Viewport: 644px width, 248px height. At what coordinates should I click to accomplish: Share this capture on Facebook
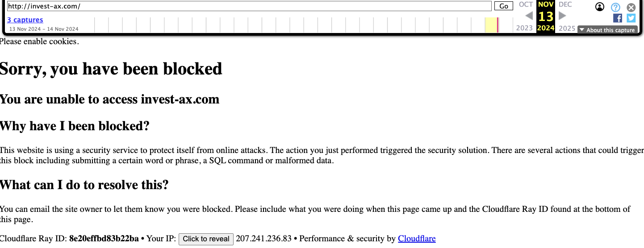point(617,18)
